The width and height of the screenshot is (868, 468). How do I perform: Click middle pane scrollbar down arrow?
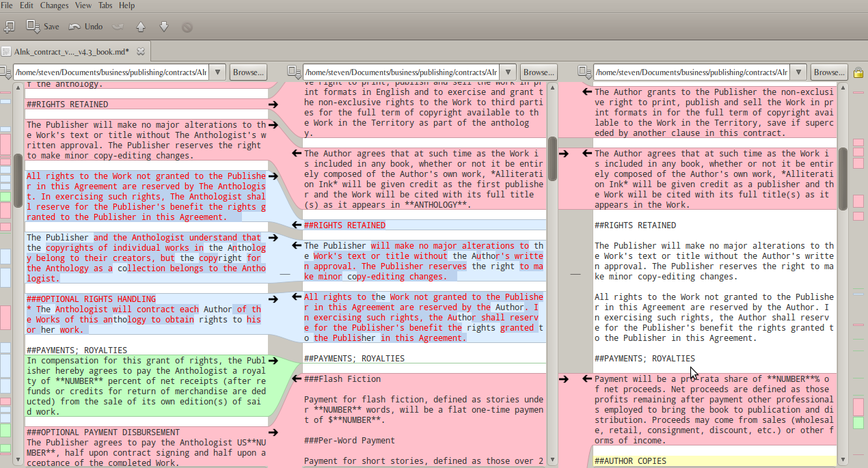(x=552, y=460)
